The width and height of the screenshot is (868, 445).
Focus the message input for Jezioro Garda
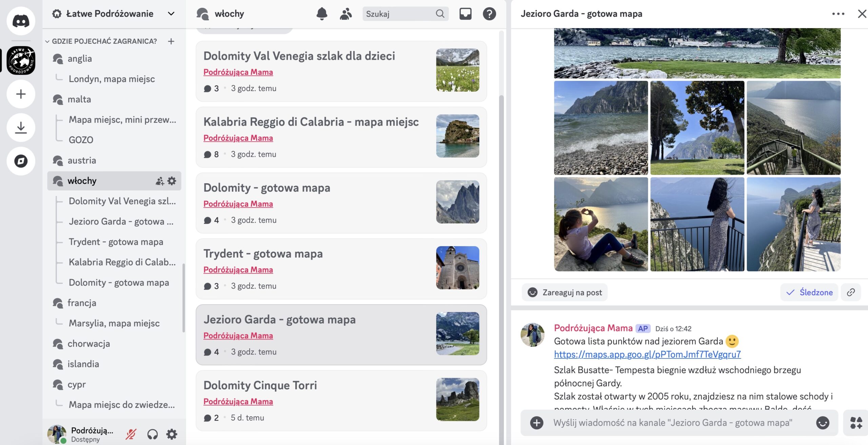click(673, 423)
